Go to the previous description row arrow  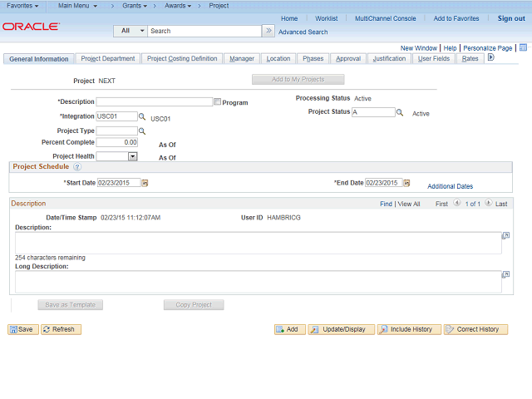click(x=457, y=203)
